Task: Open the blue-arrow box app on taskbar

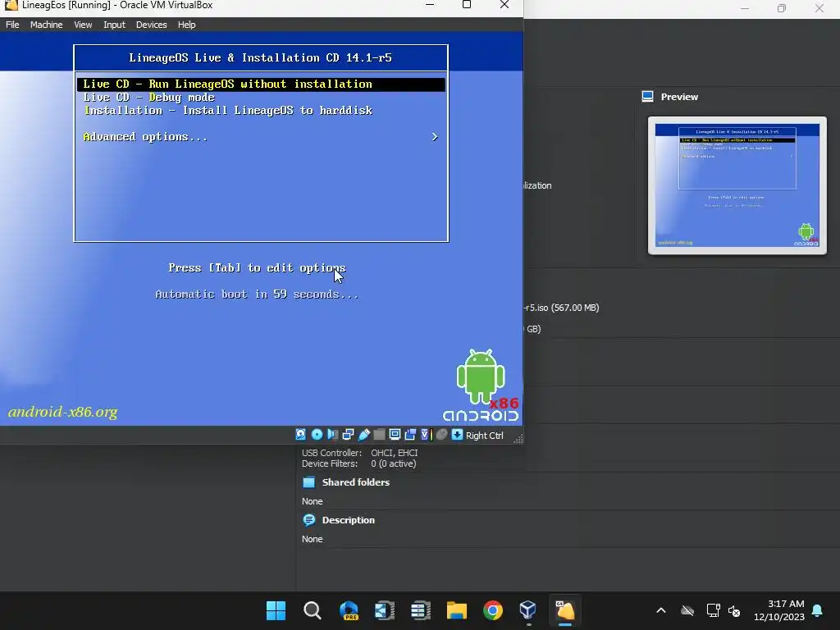Action: (385, 610)
